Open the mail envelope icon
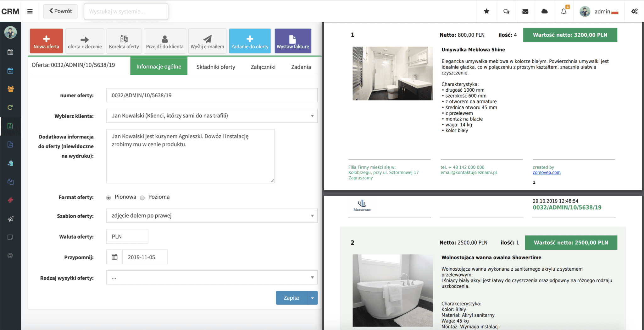This screenshot has height=330, width=644. [525, 11]
